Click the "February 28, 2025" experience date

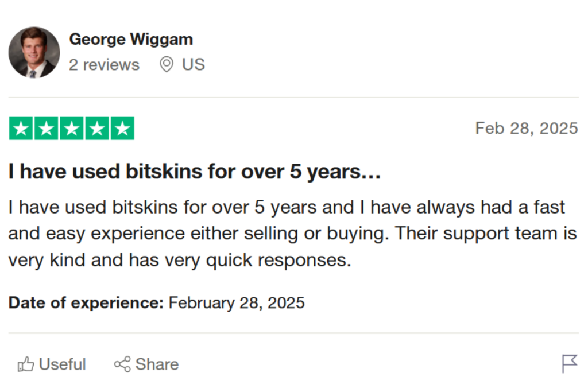[x=237, y=302]
